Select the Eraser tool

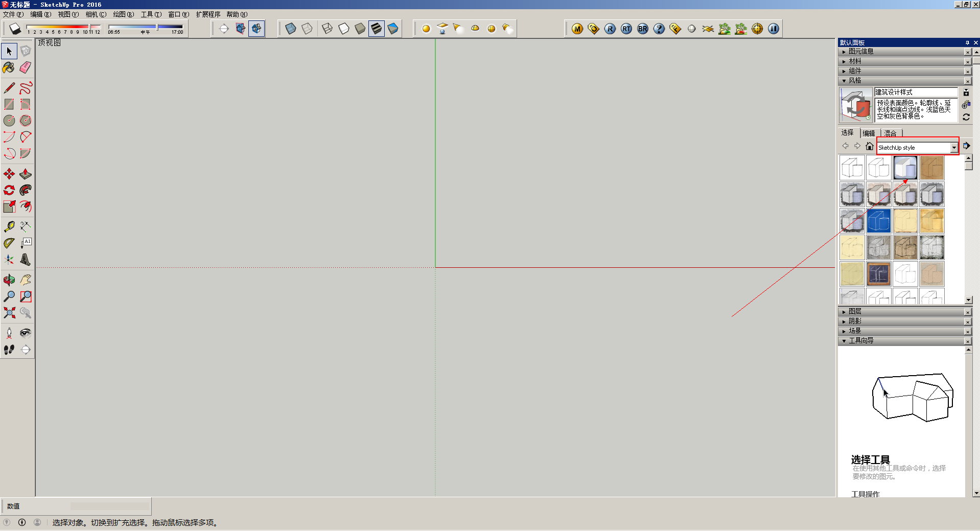(25, 67)
